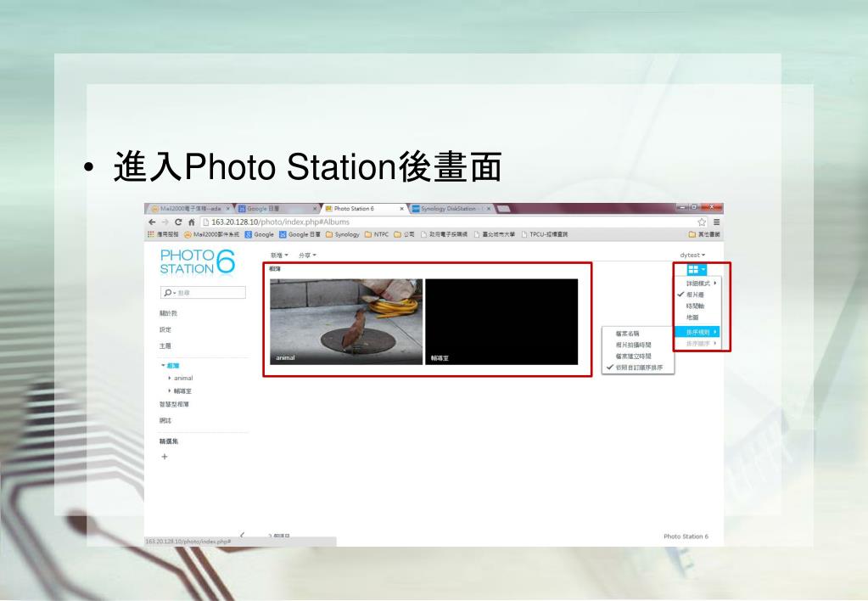
Task: Select the 時間軸 view option
Action: pyautogui.click(x=698, y=306)
